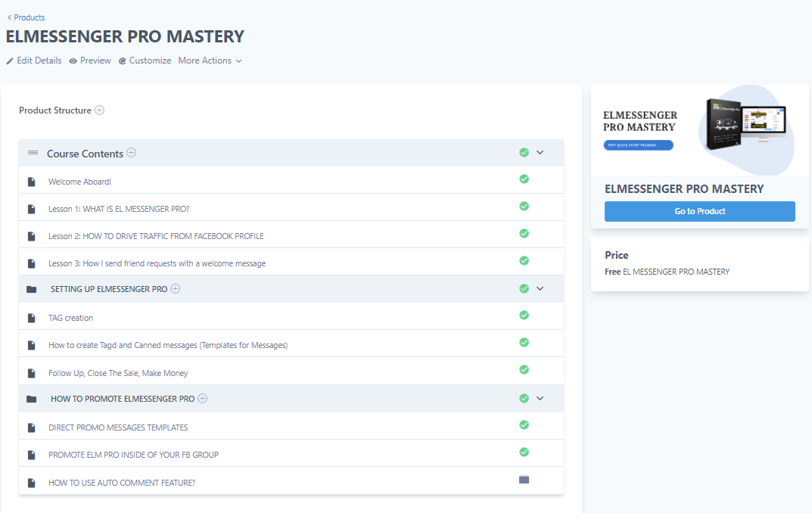This screenshot has width=812, height=513.
Task: Go back to Products link
Action: tap(26, 17)
